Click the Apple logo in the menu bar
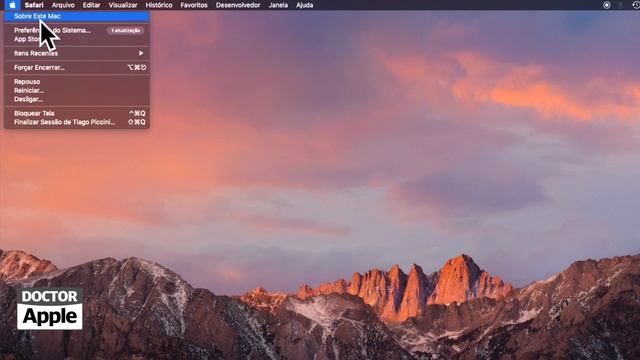 [12, 5]
